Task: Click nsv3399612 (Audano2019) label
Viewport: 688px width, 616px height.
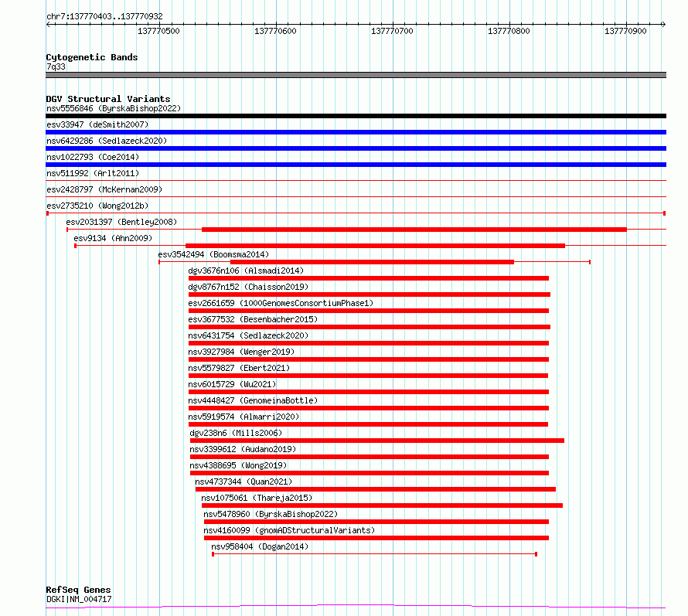Action: (x=243, y=449)
